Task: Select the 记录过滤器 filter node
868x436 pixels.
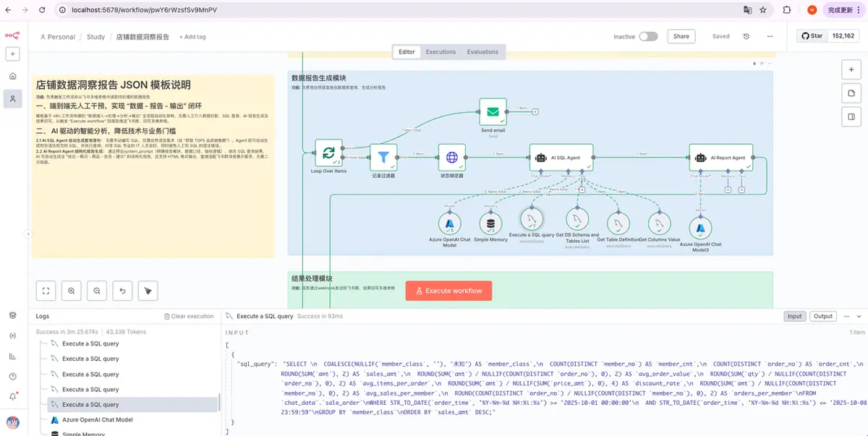Action: (x=384, y=157)
